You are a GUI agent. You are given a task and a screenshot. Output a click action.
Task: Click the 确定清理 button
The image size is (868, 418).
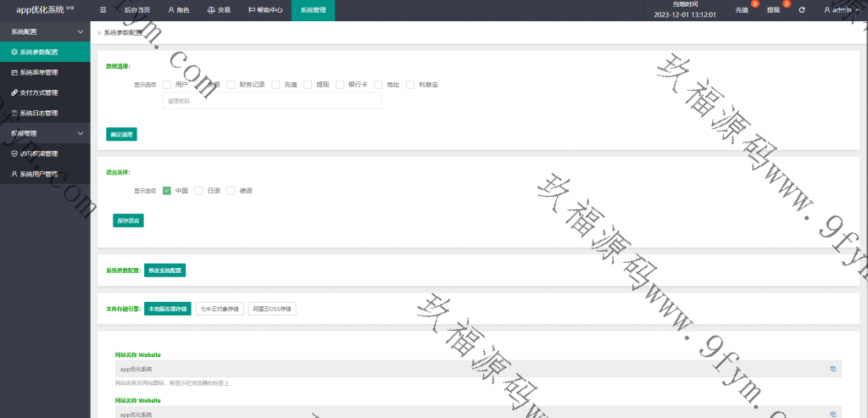(x=121, y=134)
